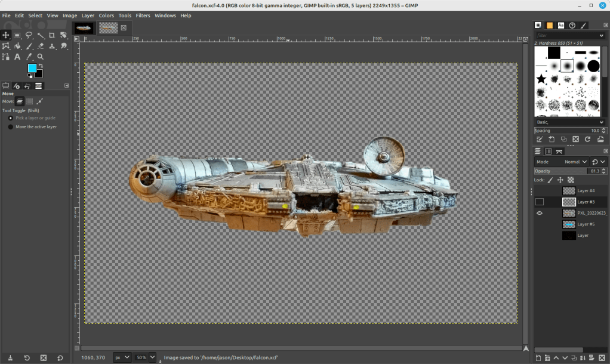Viewport: 610px width, 364px height.
Task: Select the Text tool
Action: (17, 57)
